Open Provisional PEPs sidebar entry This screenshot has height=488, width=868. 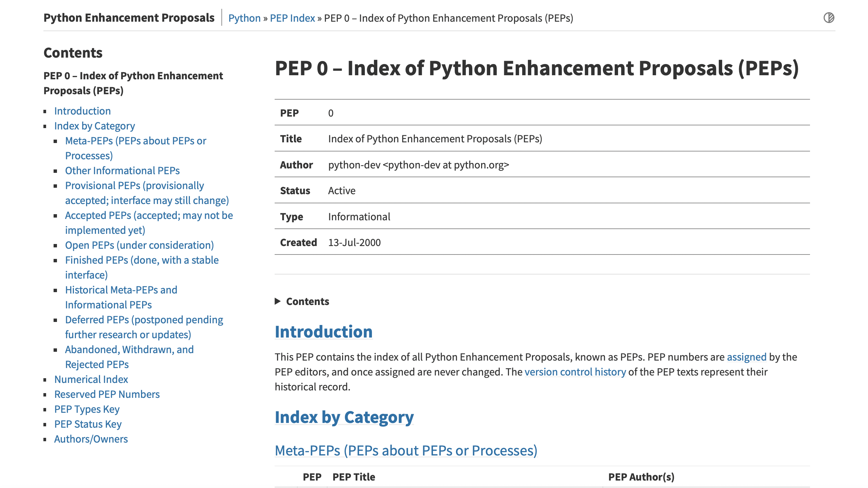(x=147, y=193)
